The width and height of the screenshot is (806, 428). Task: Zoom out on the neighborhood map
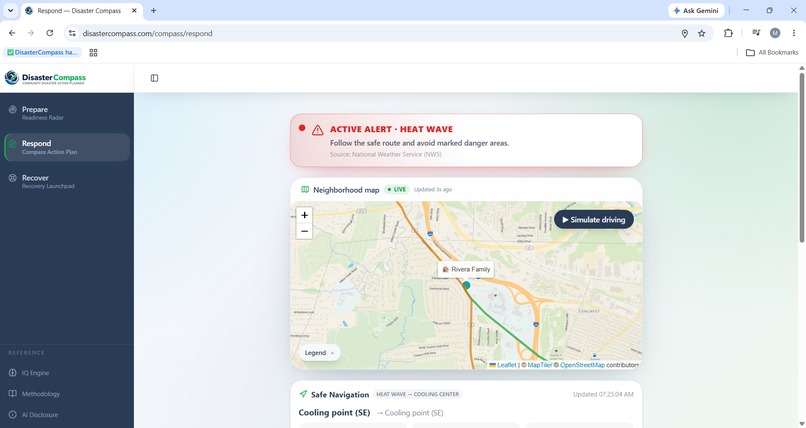304,231
